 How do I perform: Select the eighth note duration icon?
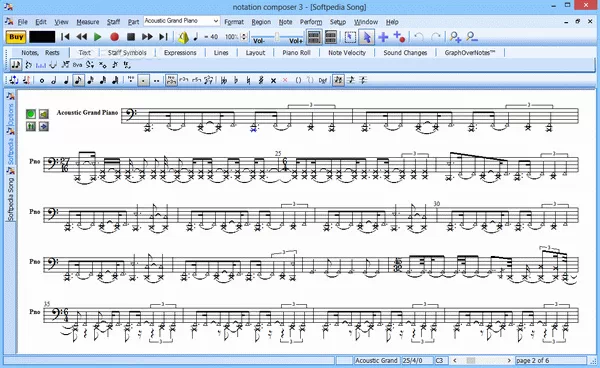[x=78, y=80]
